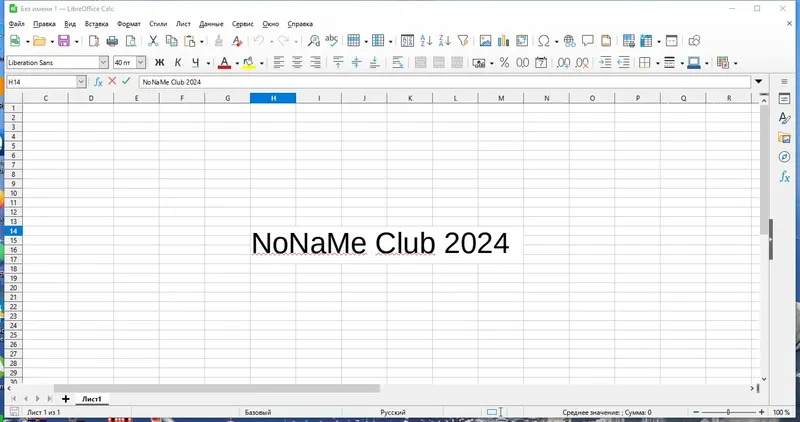
Task: Toggle Center Horizontally alignment
Action: click(297, 63)
